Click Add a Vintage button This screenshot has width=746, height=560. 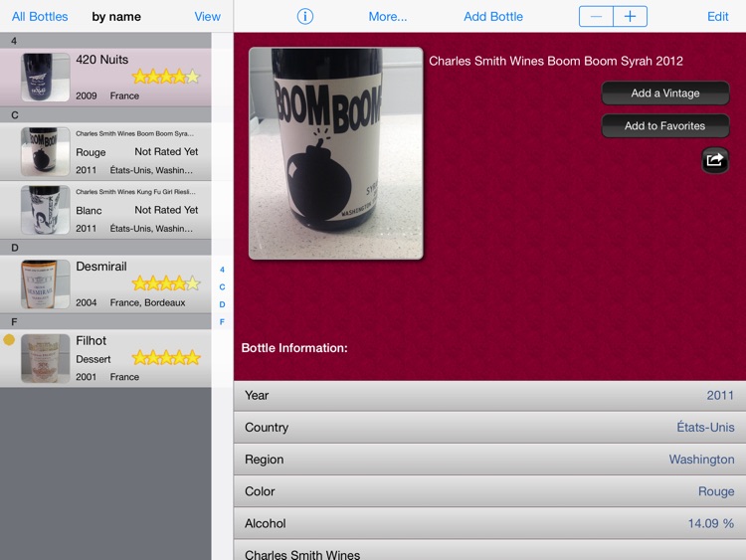[x=665, y=93]
